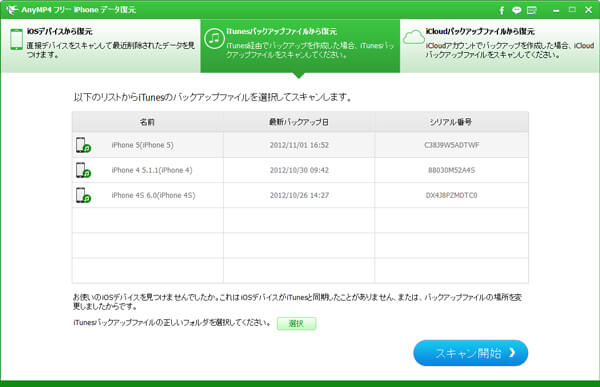Click the スキャン開始 button
Image resolution: width=600 pixels, height=387 pixels.
point(471,353)
